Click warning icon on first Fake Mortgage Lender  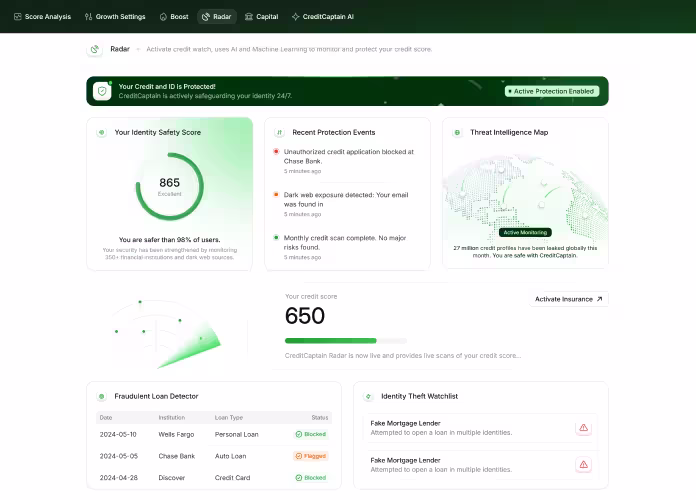[583, 428]
